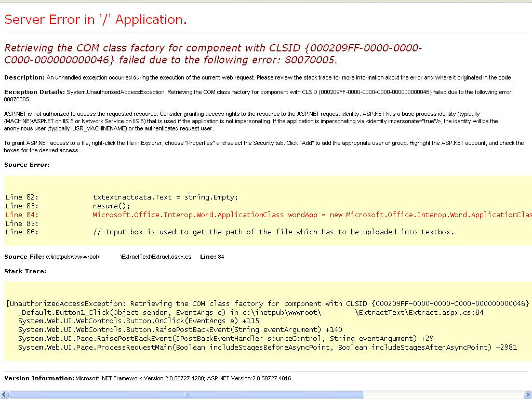The width and height of the screenshot is (532, 399).
Task: Click the horizontal scrollbar thumb
Action: 187,395
